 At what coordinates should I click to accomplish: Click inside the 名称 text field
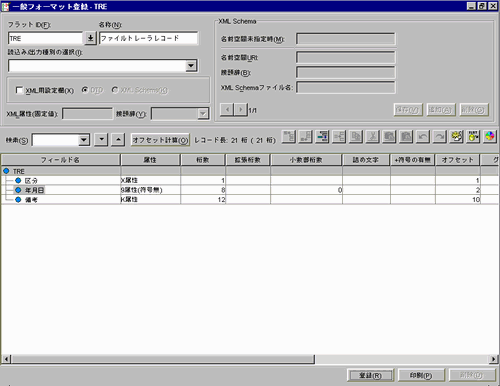(148, 38)
